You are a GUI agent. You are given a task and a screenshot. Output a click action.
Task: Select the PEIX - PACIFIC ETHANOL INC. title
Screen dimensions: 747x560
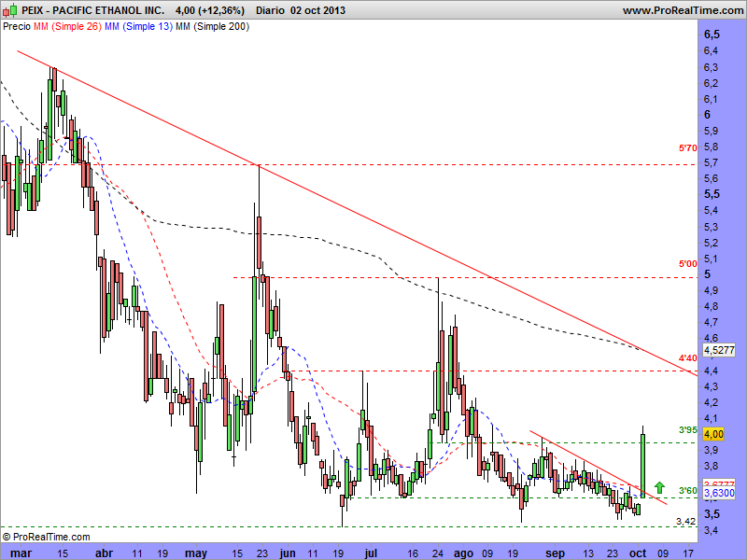(92, 10)
